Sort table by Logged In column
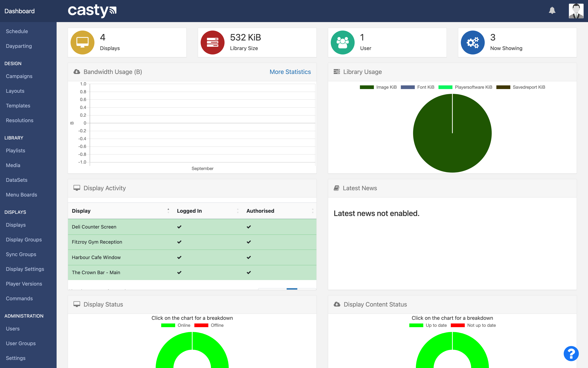The image size is (588, 368). point(208,211)
